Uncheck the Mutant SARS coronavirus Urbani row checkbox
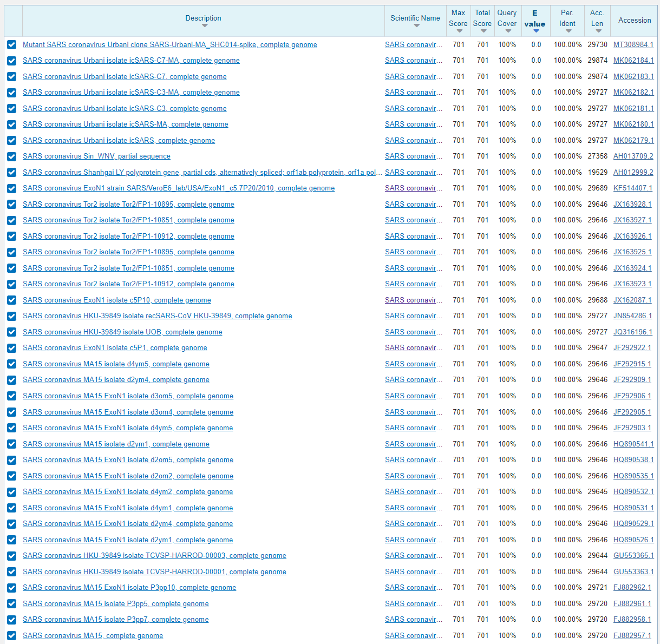The width and height of the screenshot is (660, 644). 12,45
